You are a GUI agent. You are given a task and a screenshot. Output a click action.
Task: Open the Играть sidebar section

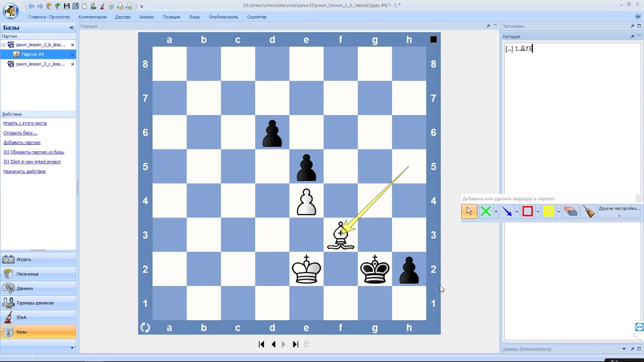click(x=38, y=259)
